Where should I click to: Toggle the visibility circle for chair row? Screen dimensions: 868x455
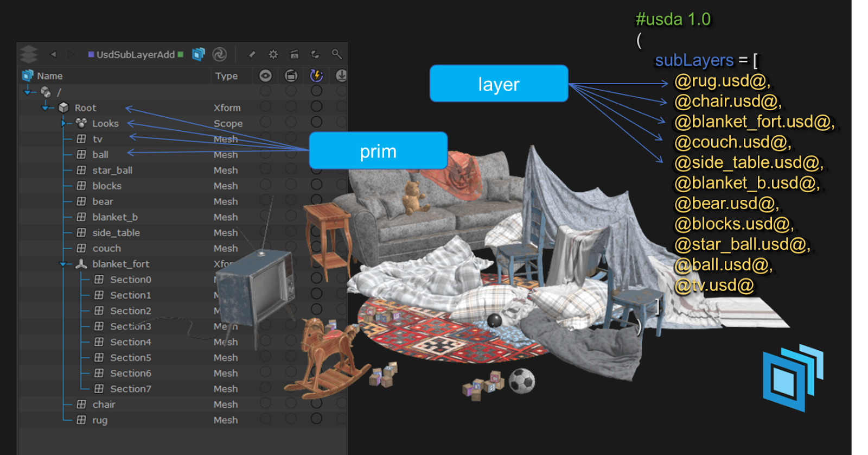coord(265,403)
